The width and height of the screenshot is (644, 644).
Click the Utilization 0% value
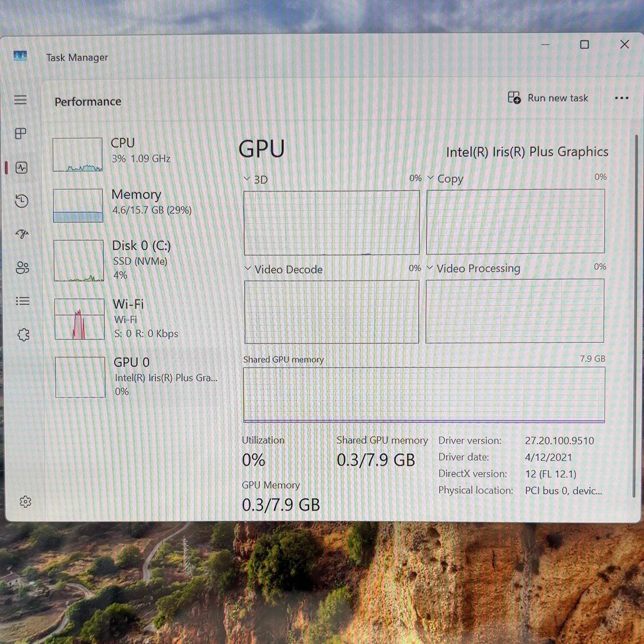pos(254,460)
